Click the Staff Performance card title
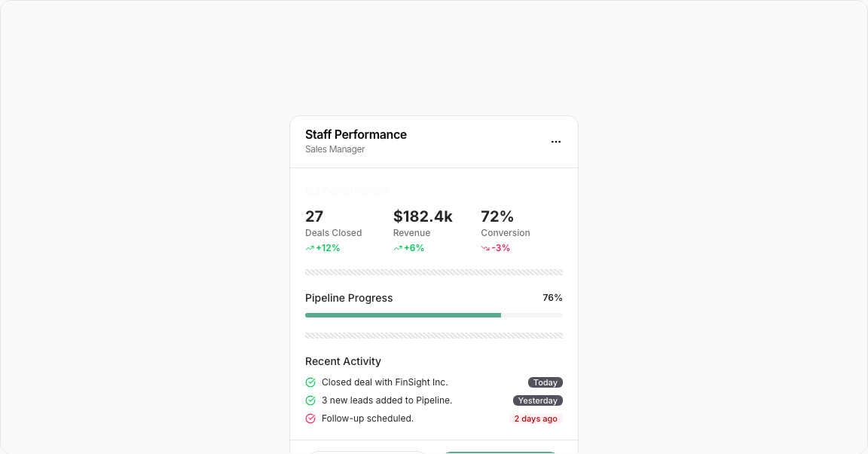The width and height of the screenshot is (868, 454). (x=356, y=134)
